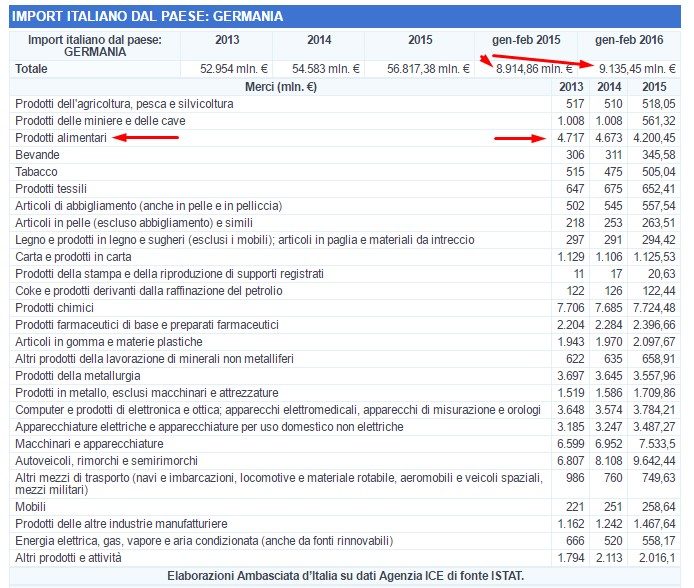The width and height of the screenshot is (694, 588).
Task: Click the 'Merci (mln. €)' header
Action: point(281,87)
